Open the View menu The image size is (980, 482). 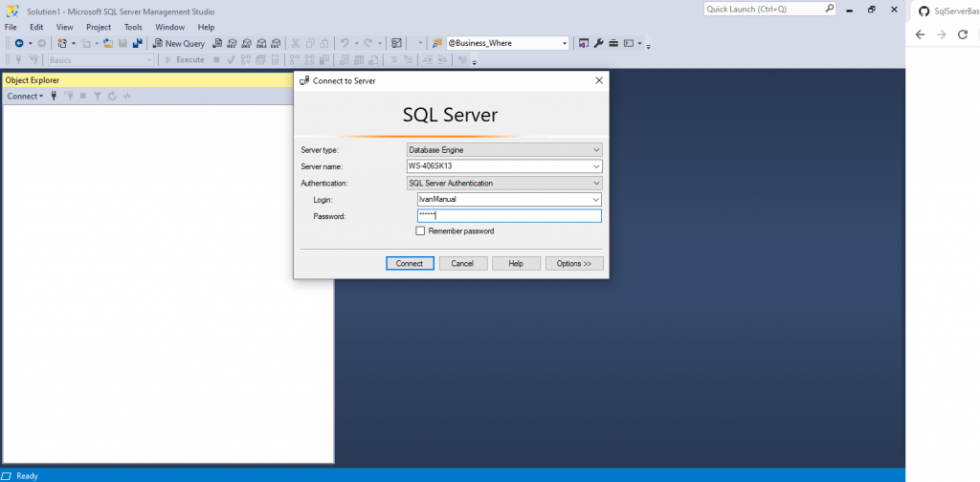pos(64,27)
